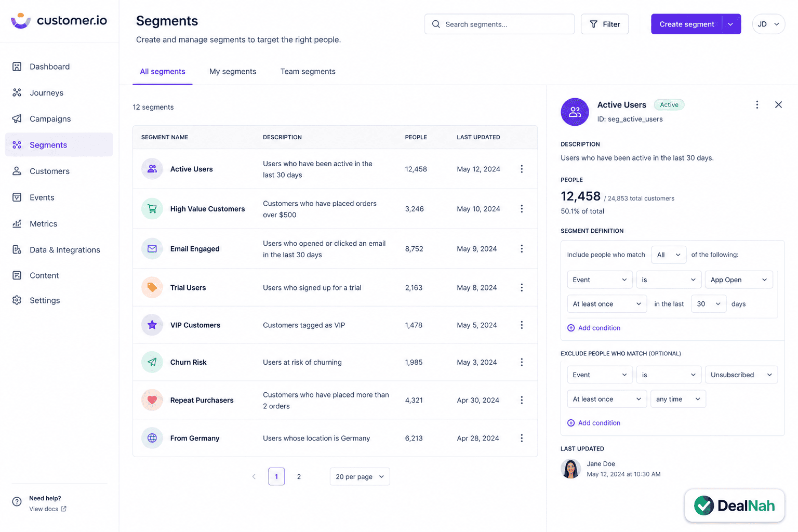Image resolution: width=798 pixels, height=532 pixels.
Task: Click the Active status badge
Action: click(x=669, y=104)
